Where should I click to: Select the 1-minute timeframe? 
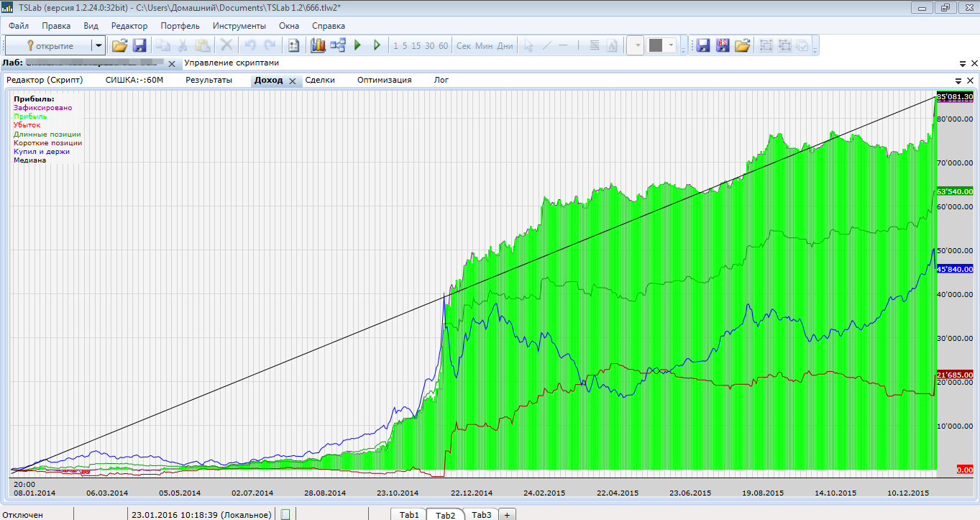coord(395,45)
